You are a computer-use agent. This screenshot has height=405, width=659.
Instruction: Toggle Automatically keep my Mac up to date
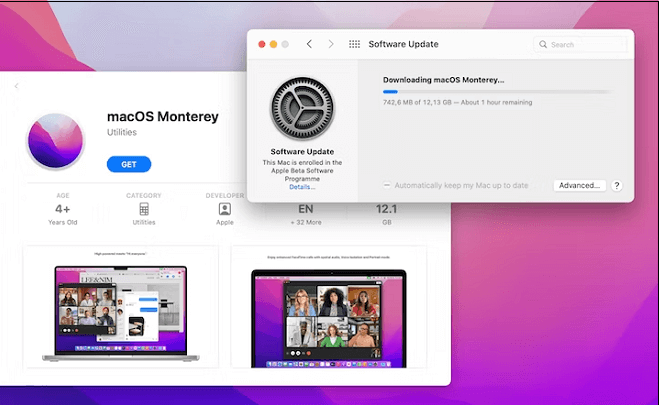pos(387,185)
